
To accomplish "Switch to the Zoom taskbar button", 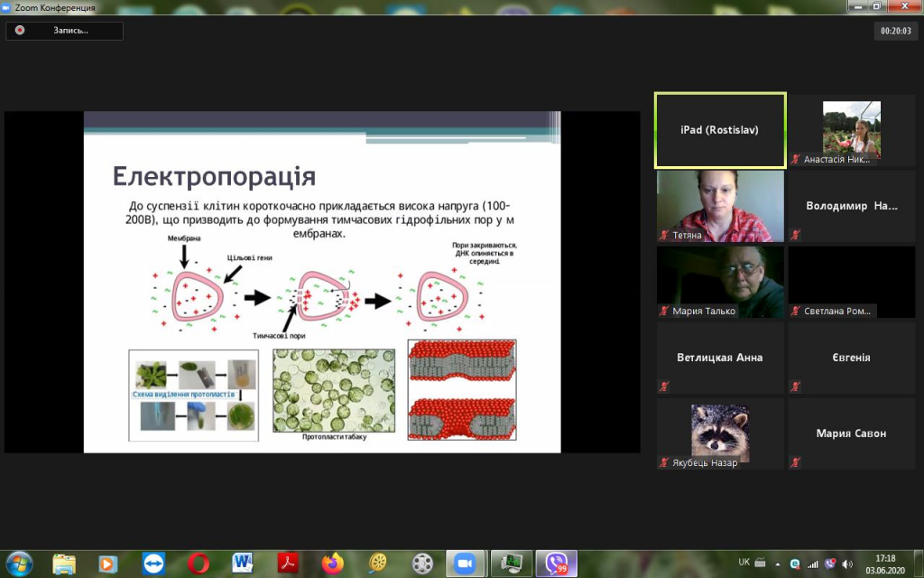I will (465, 564).
